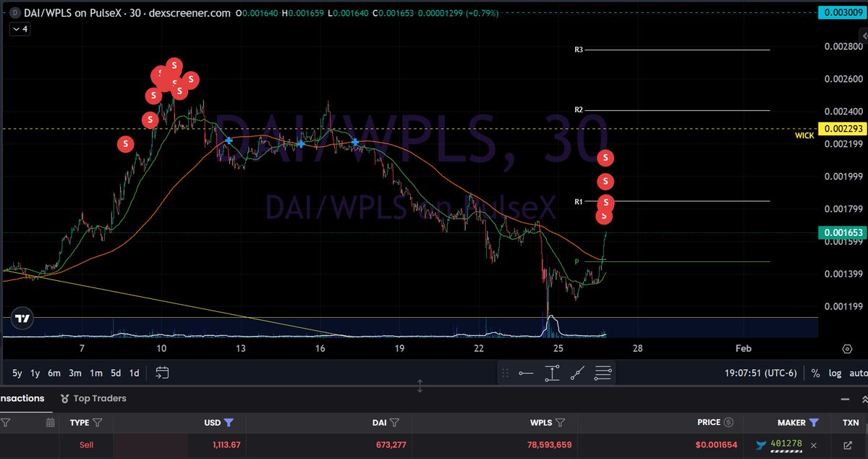Click the R2 pivot level label
The height and width of the screenshot is (459, 868).
[x=579, y=110]
